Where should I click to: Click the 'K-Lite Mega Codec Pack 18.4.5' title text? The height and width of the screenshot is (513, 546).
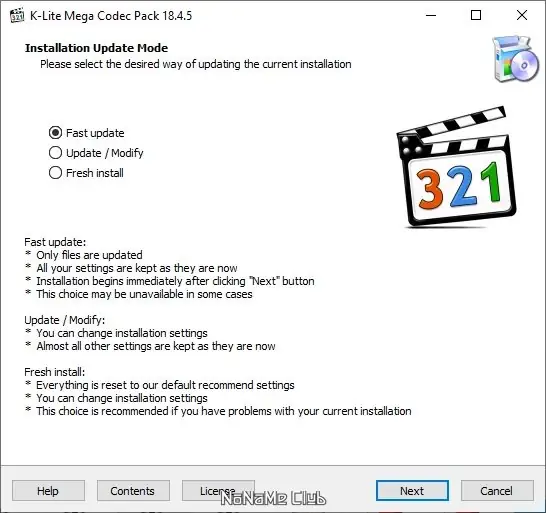tap(111, 16)
